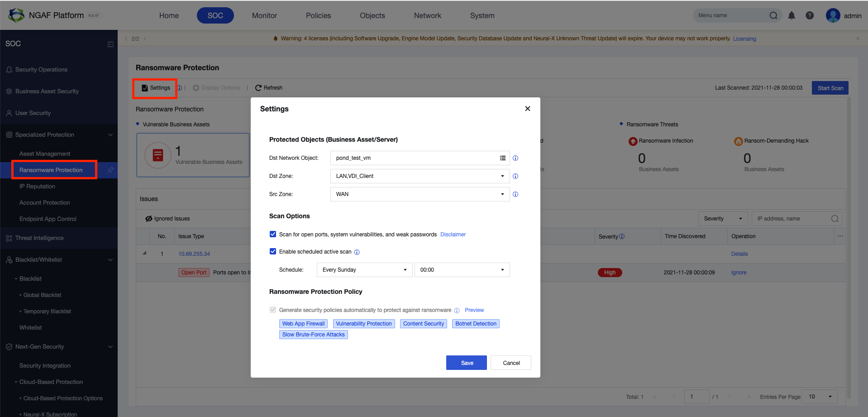Click the info icon next to Settings toolbar button
Viewport: 868px width, 417px height.
click(x=180, y=88)
